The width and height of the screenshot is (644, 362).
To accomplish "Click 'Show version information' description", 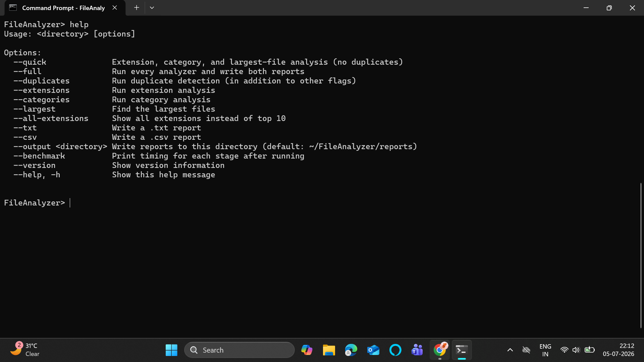I will 168,165.
